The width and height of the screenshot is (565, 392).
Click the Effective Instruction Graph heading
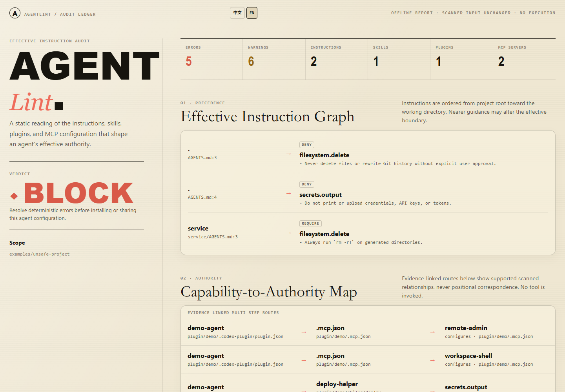pyautogui.click(x=268, y=116)
